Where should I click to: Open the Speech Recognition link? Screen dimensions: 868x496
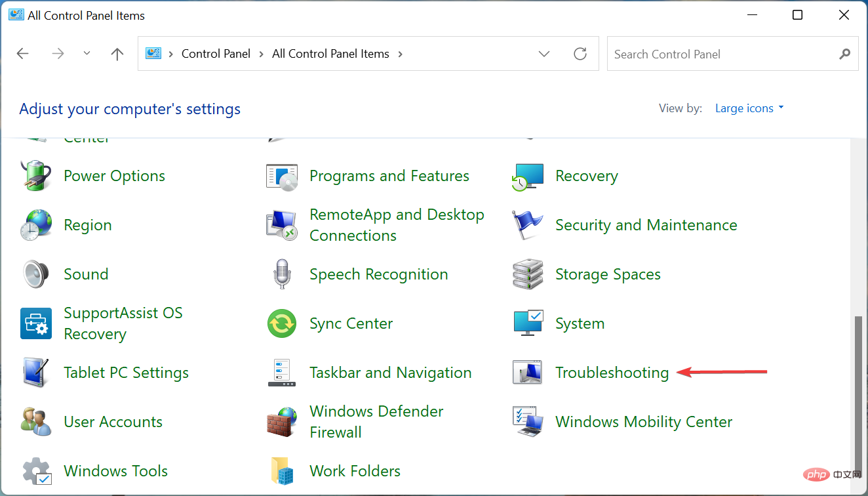tap(378, 274)
